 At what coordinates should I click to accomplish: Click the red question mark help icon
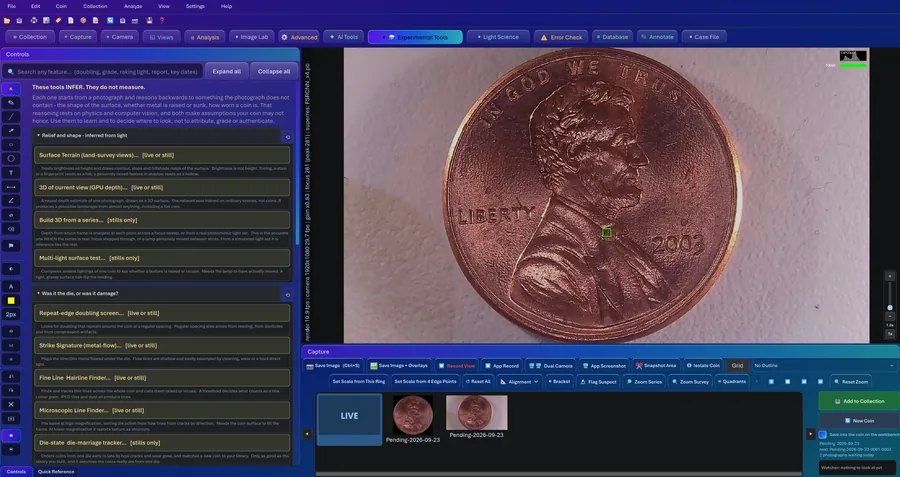162,21
